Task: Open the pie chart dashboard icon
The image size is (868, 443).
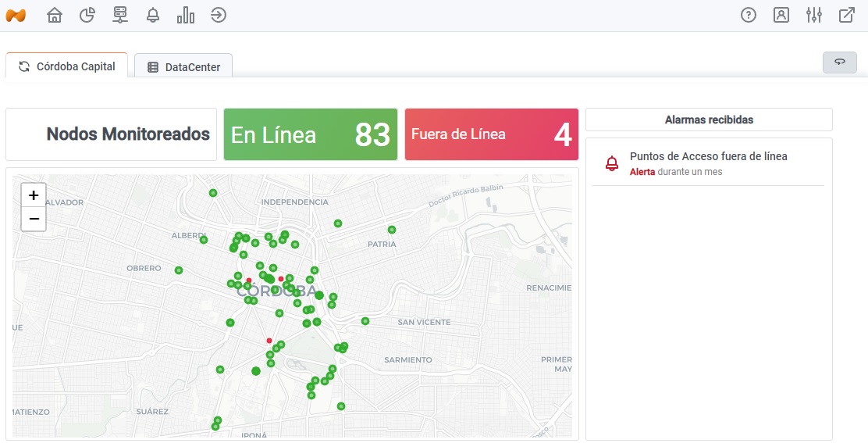Action: (87, 15)
